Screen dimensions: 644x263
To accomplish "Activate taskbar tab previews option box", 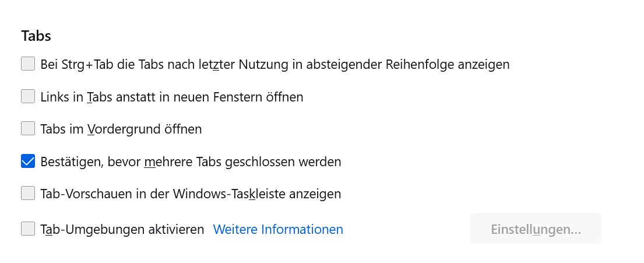I will pyautogui.click(x=28, y=194).
